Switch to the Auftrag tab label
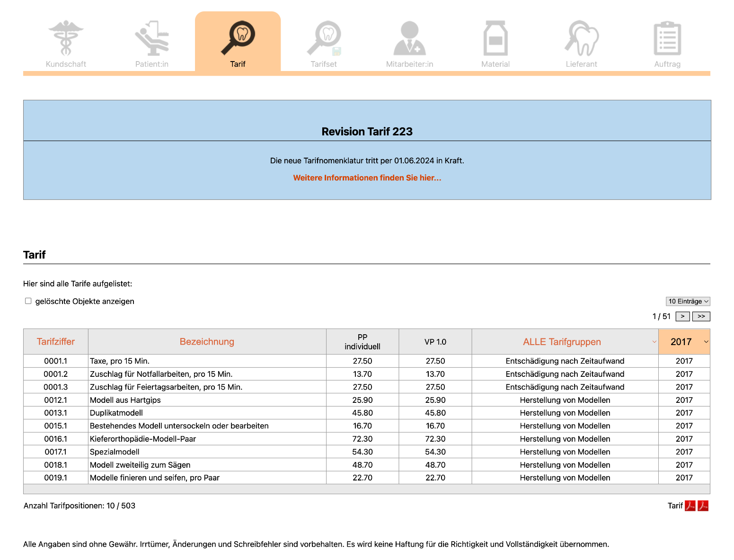Image resolution: width=734 pixels, height=560 pixels. (x=667, y=64)
